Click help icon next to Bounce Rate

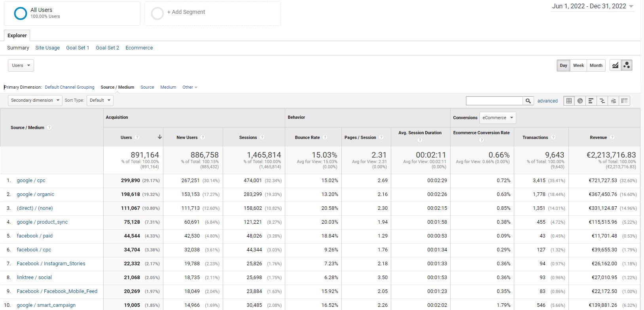pyautogui.click(x=325, y=137)
